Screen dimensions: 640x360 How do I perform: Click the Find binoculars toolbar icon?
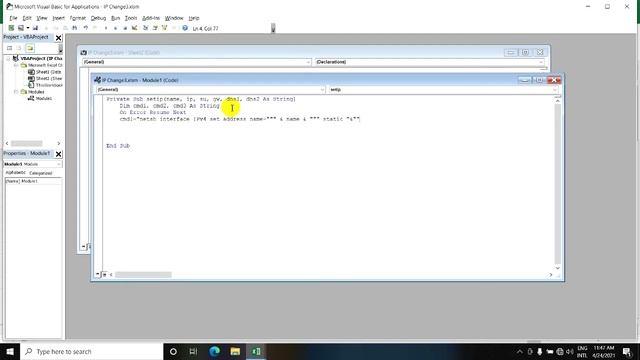click(x=75, y=28)
